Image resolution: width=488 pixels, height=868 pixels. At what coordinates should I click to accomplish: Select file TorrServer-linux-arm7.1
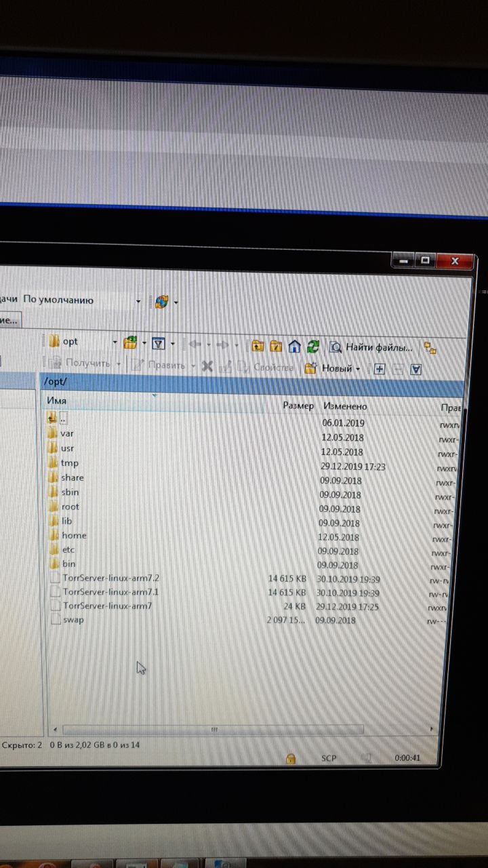tap(110, 592)
